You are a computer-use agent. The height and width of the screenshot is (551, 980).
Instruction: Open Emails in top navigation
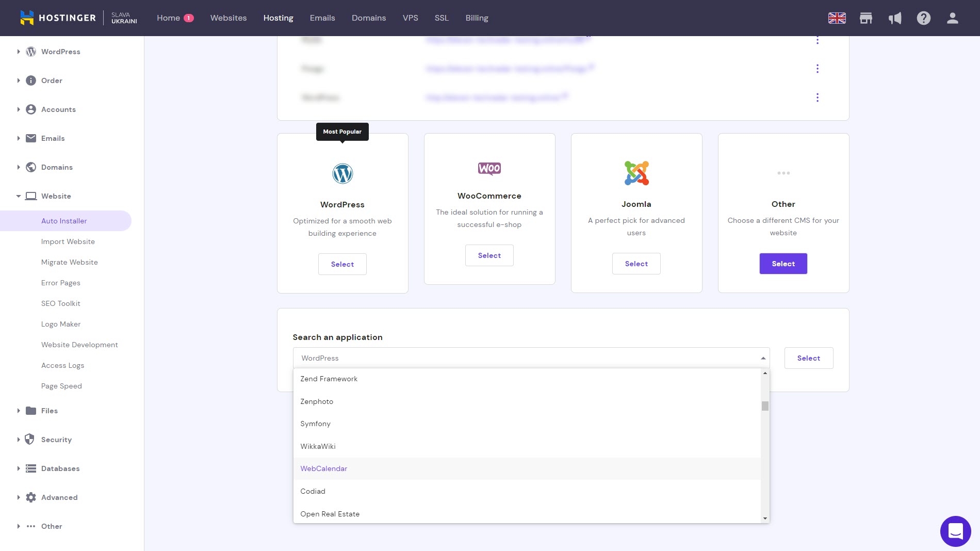322,18
